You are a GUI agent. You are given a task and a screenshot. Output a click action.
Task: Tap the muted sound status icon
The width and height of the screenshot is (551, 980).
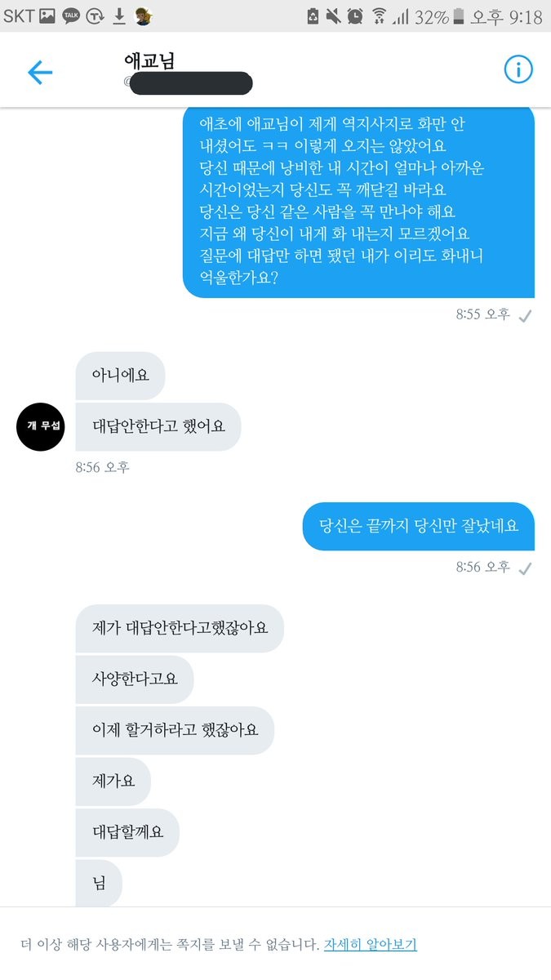(x=333, y=16)
